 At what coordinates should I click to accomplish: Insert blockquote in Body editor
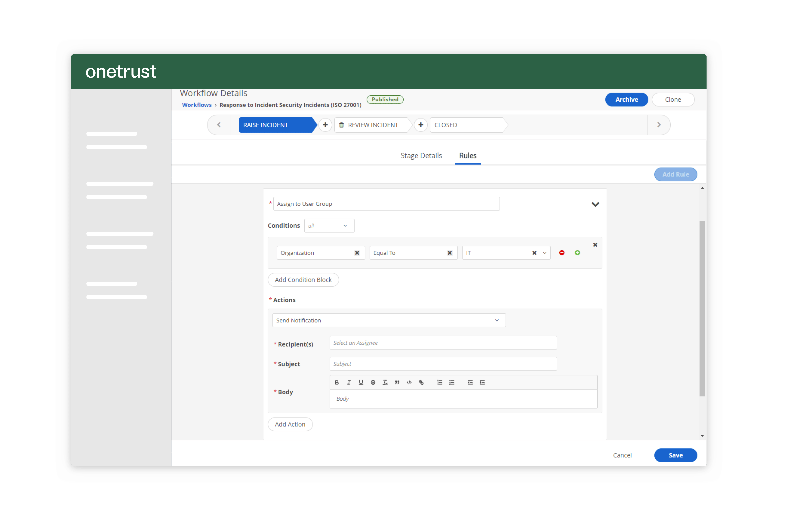397,382
